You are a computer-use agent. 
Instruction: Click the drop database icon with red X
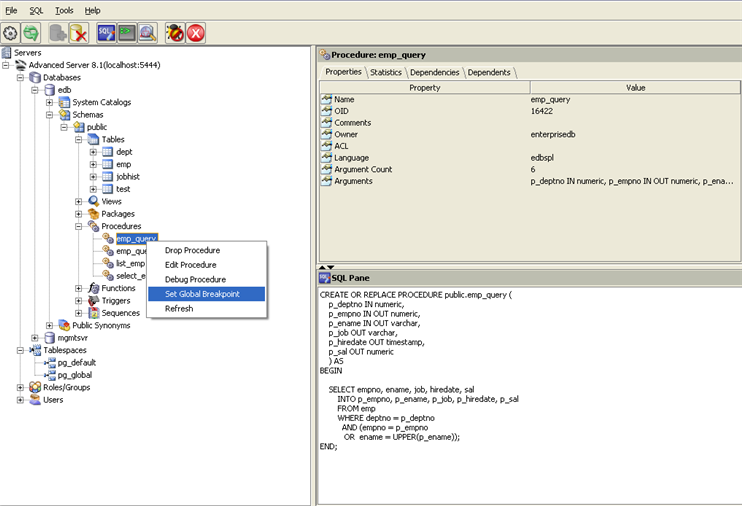79,33
